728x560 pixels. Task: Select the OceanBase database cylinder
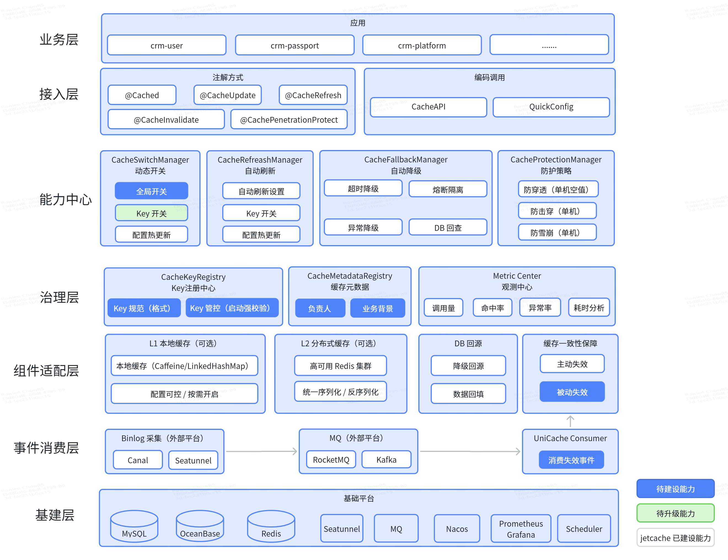point(200,526)
